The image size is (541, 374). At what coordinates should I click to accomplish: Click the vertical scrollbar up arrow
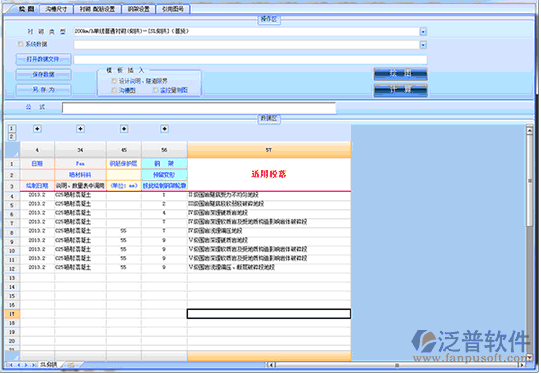click(530, 130)
